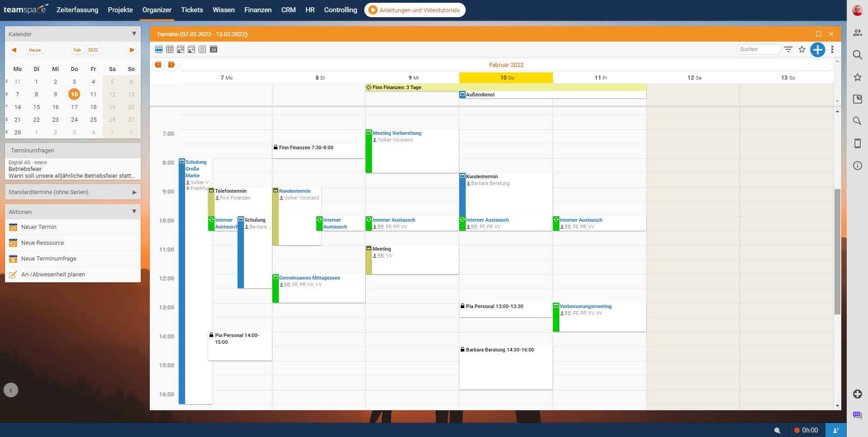Open the person list view icon
Screen dimensions: 868x437
pos(181,49)
